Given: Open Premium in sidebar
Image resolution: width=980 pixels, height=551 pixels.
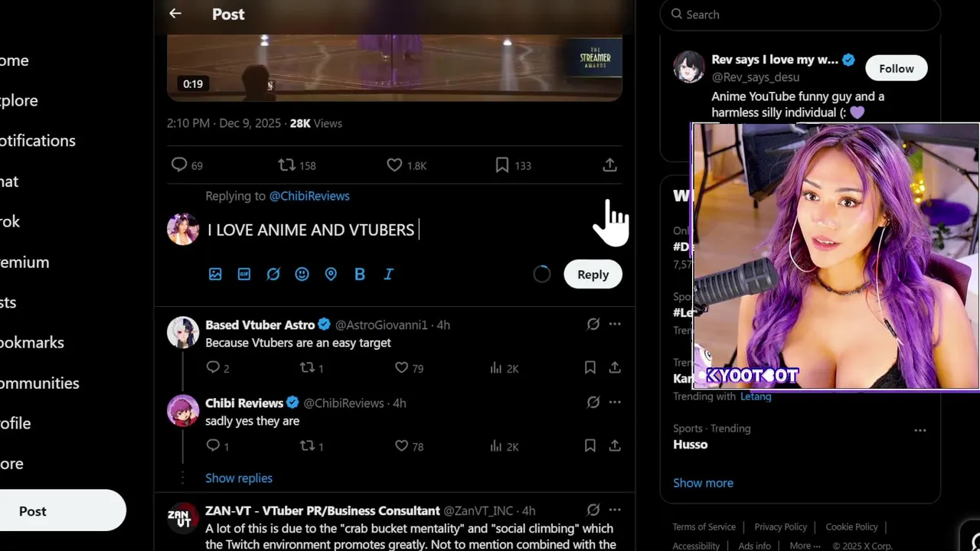Looking at the screenshot, I should pyautogui.click(x=24, y=262).
